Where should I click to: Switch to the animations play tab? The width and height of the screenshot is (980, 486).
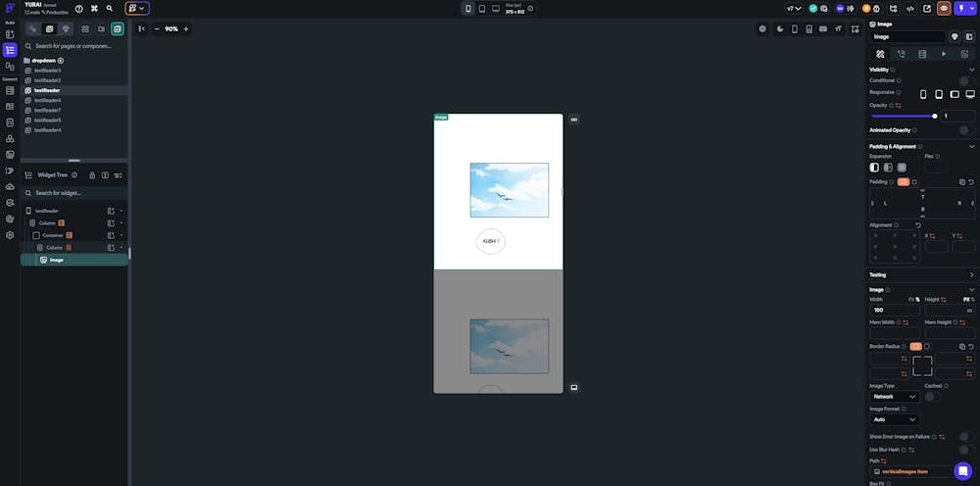point(943,54)
